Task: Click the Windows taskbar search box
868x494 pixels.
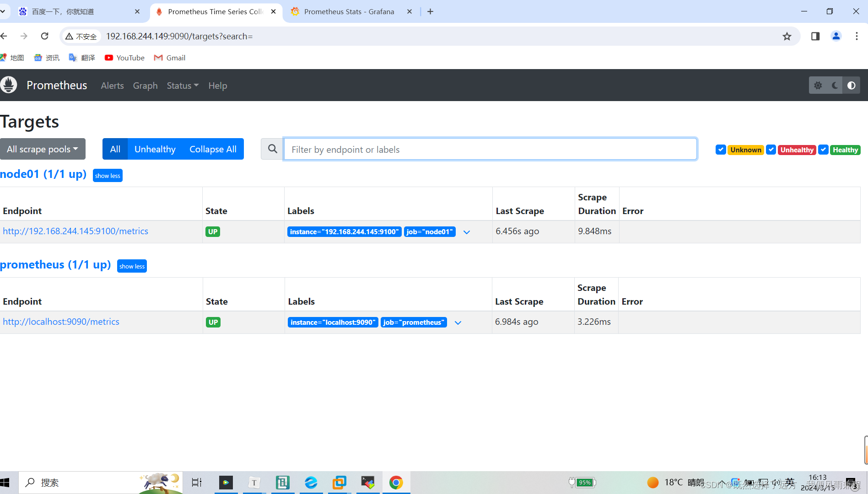Action: (101, 483)
